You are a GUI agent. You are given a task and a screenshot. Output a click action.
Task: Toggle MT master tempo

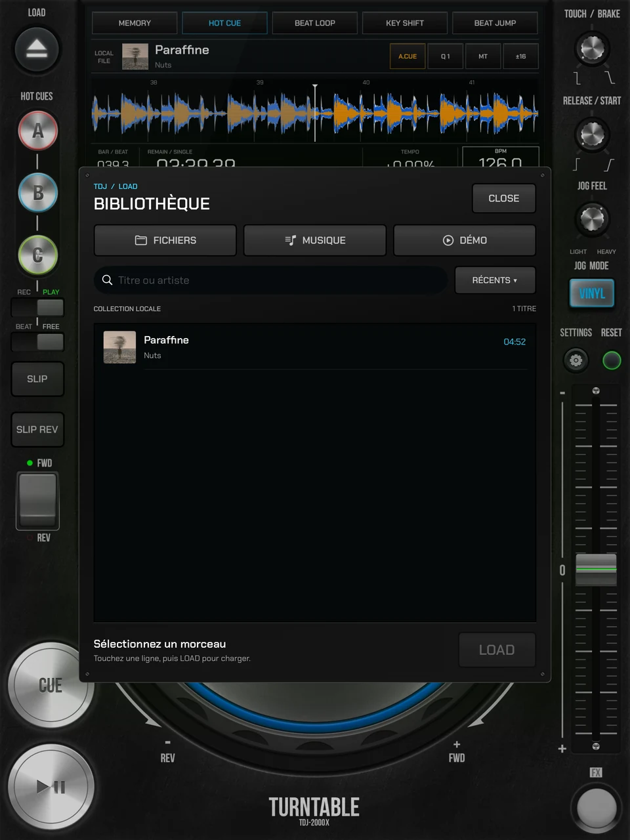click(483, 56)
